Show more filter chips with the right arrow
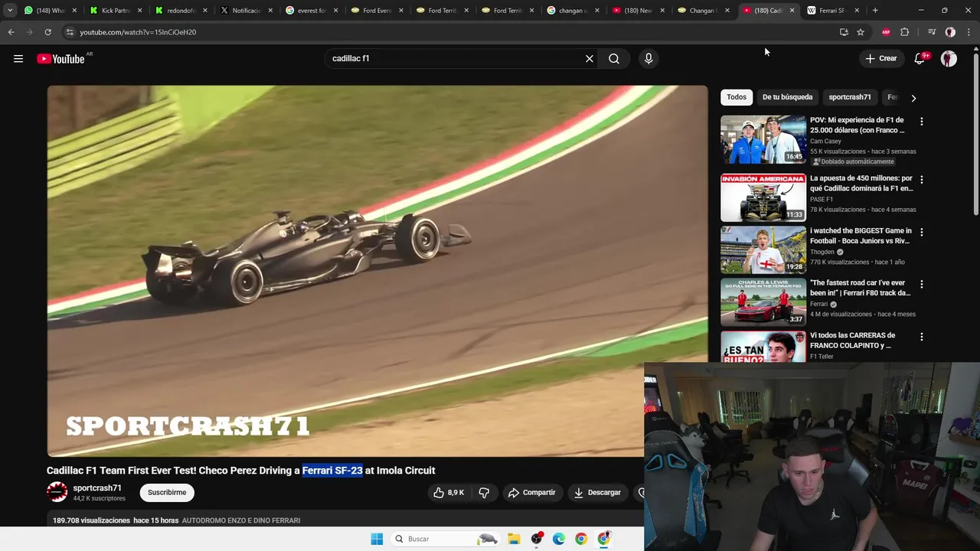The height and width of the screenshot is (551, 980). (913, 98)
